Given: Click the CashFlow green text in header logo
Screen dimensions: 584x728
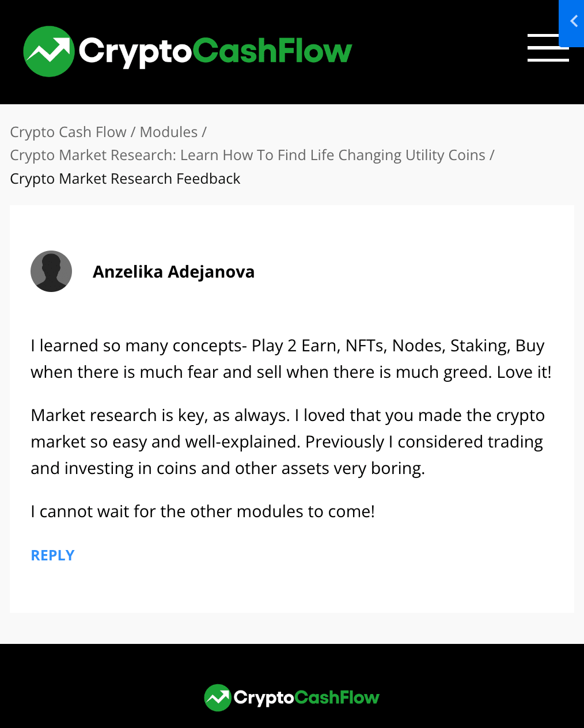Looking at the screenshot, I should point(272,51).
